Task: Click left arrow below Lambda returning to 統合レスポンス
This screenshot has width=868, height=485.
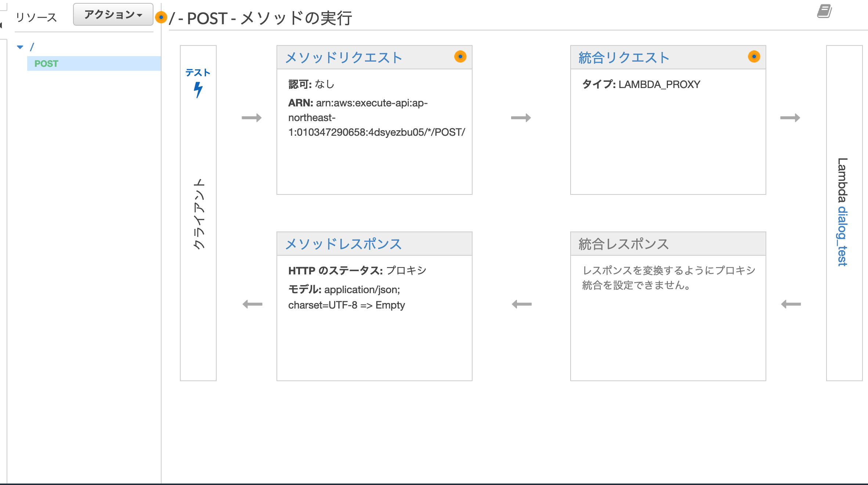Action: coord(791,304)
